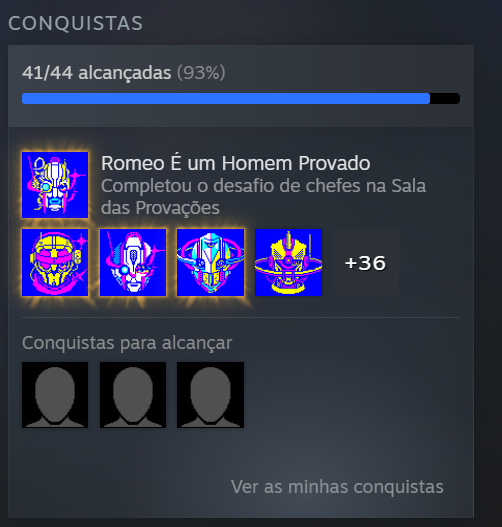Click the blue filled achievement progress bar
This screenshot has height=527, width=502.
(x=226, y=98)
